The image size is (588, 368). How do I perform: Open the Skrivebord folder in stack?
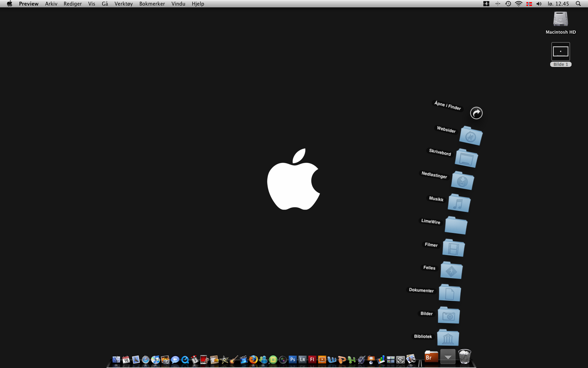click(x=467, y=158)
